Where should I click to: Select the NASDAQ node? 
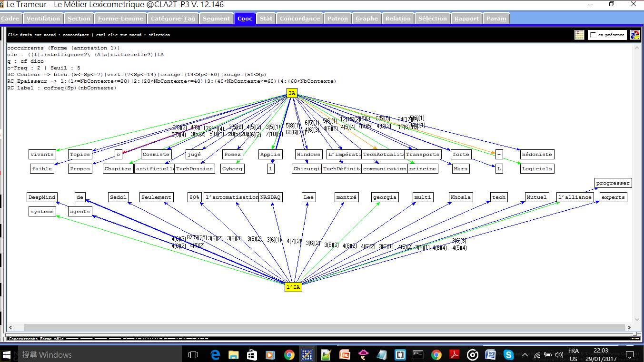click(270, 197)
